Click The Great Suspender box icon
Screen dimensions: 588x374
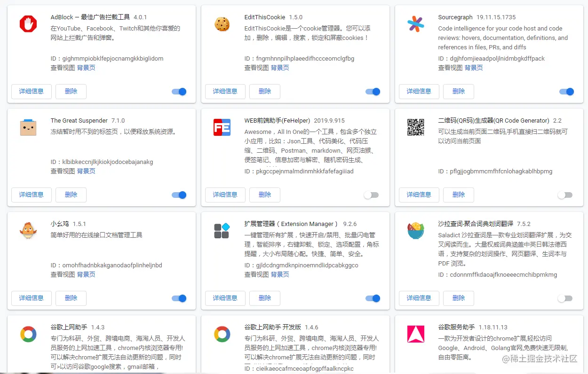pyautogui.click(x=28, y=127)
